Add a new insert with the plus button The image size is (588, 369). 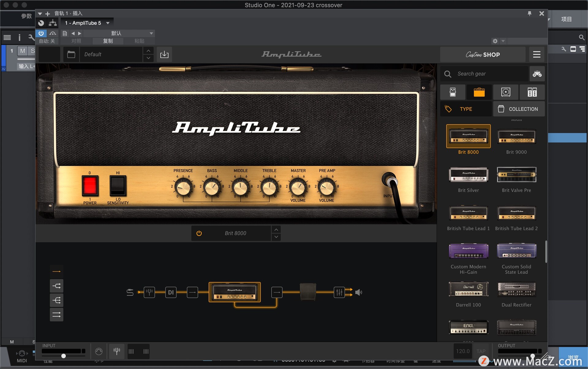point(47,13)
